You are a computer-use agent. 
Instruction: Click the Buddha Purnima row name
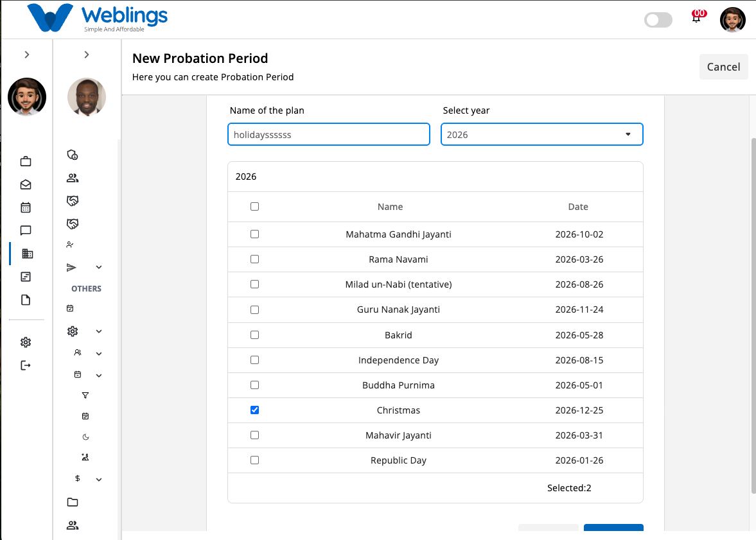tap(398, 385)
